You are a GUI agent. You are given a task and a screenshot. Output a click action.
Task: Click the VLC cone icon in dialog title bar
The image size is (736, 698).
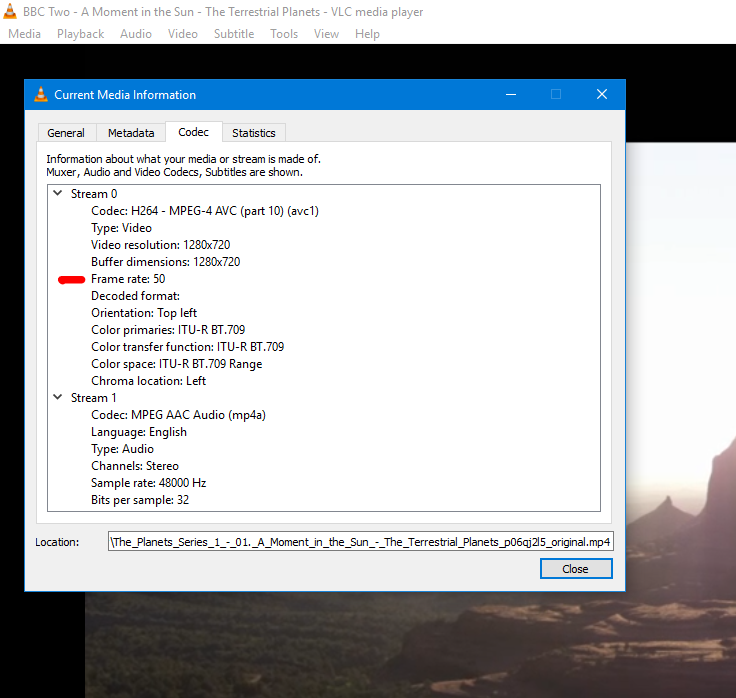41,95
